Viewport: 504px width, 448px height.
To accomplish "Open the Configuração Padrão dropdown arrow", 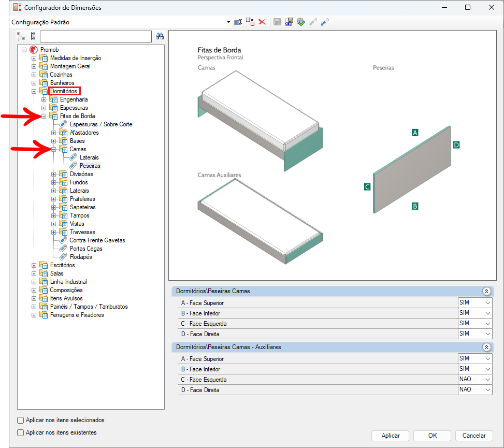I will point(228,22).
